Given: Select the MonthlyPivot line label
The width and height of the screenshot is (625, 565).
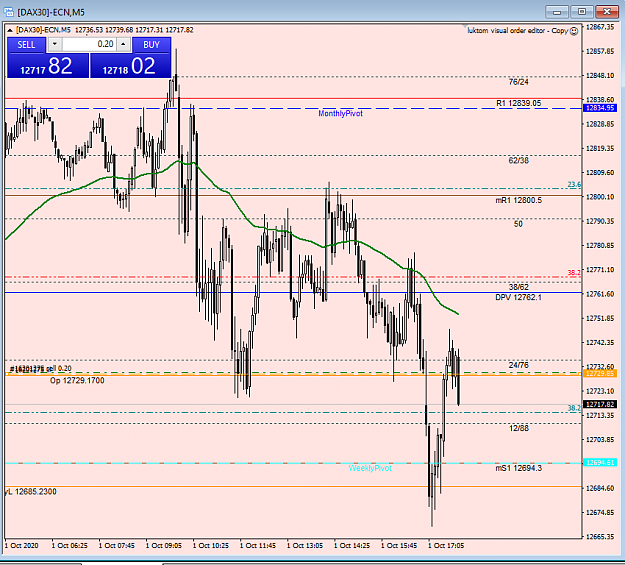Looking at the screenshot, I should click(x=340, y=114).
